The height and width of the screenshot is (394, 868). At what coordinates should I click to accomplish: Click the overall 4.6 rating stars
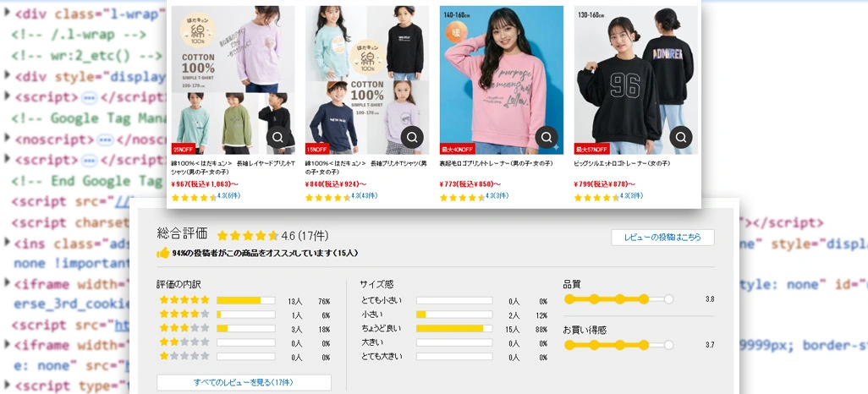click(247, 236)
